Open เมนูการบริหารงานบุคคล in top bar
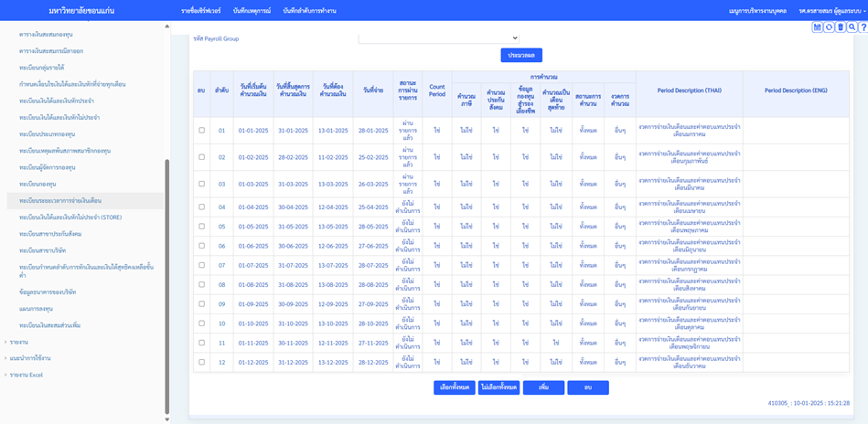 point(758,10)
